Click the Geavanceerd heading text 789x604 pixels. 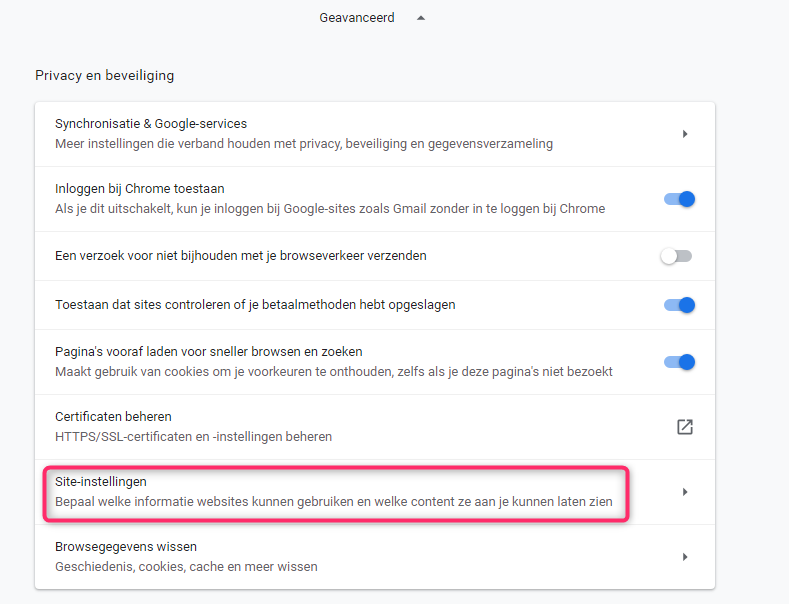[x=357, y=18]
